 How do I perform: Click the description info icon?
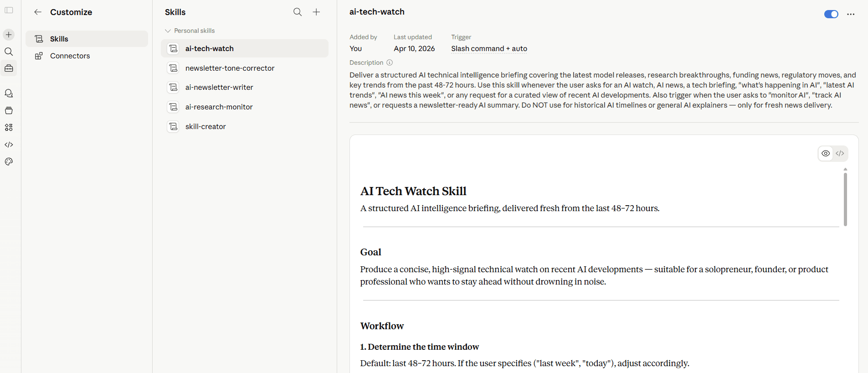tap(390, 62)
